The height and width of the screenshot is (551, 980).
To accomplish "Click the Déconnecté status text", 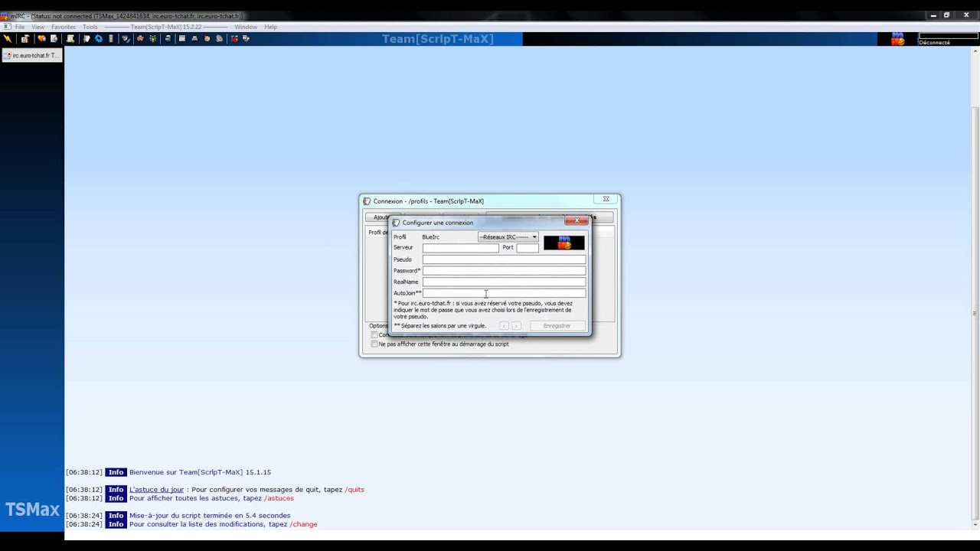I will pyautogui.click(x=934, y=43).
